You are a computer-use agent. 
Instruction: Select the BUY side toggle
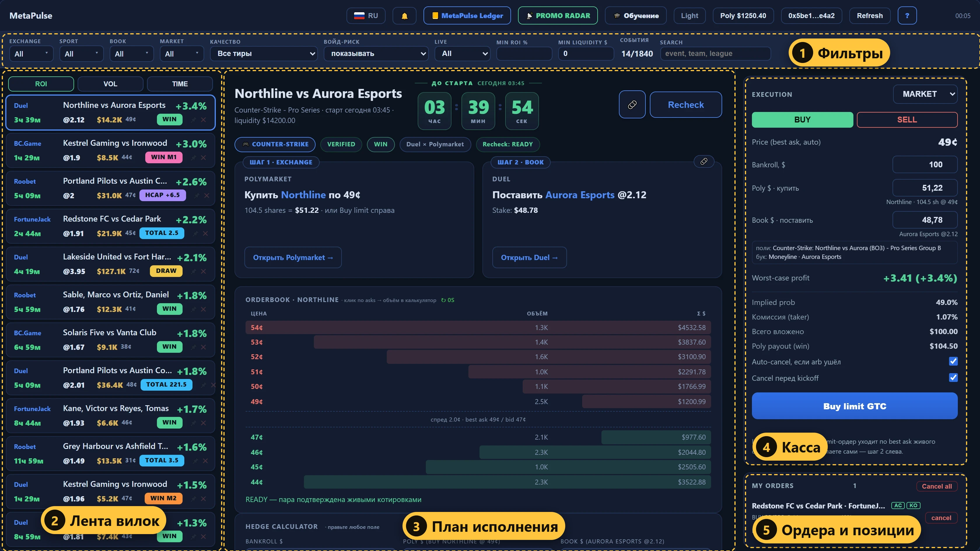tap(802, 120)
